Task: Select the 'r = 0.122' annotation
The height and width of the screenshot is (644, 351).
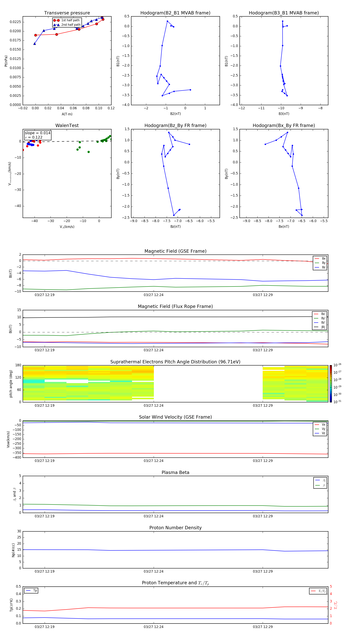Action: coord(34,138)
